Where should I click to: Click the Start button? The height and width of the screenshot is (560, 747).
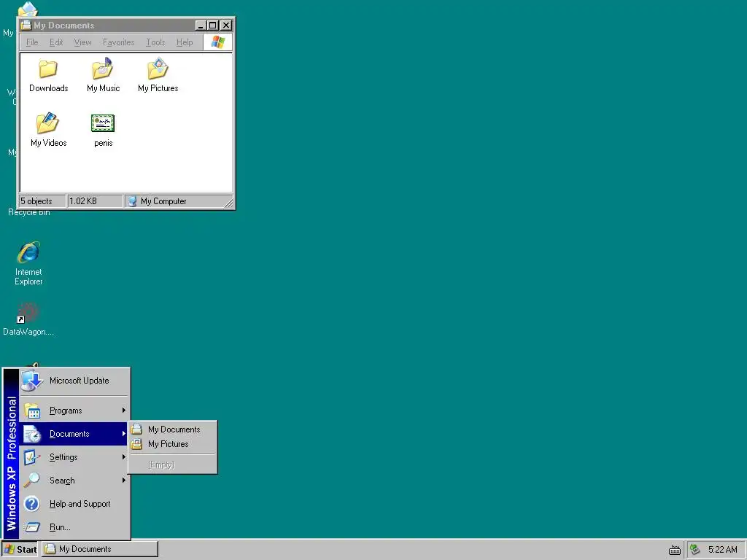click(x=20, y=550)
